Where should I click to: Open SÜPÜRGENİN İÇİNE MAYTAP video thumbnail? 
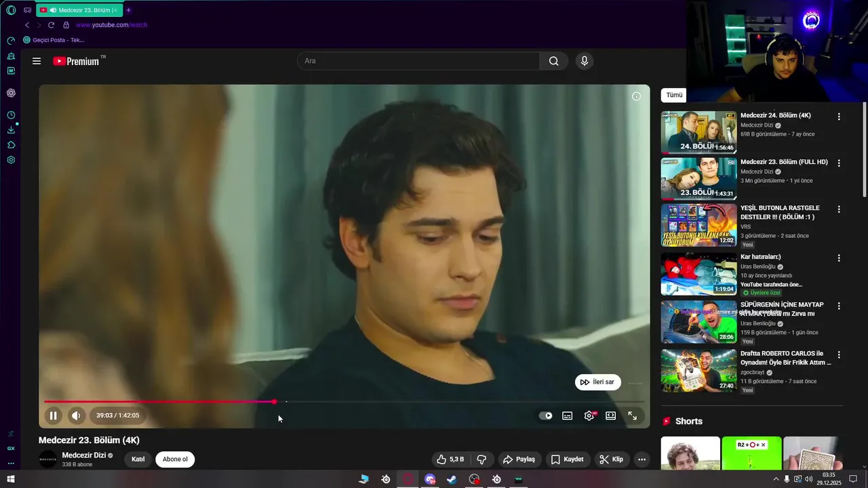point(698,322)
